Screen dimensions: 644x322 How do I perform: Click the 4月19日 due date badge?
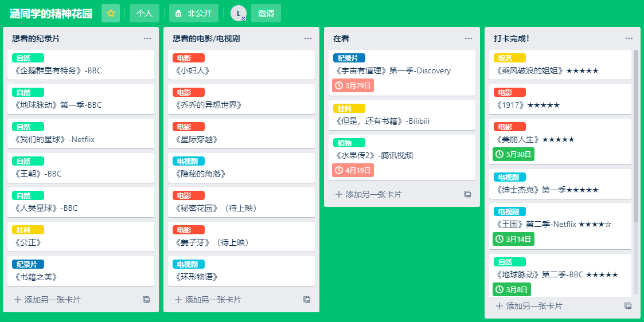click(353, 170)
